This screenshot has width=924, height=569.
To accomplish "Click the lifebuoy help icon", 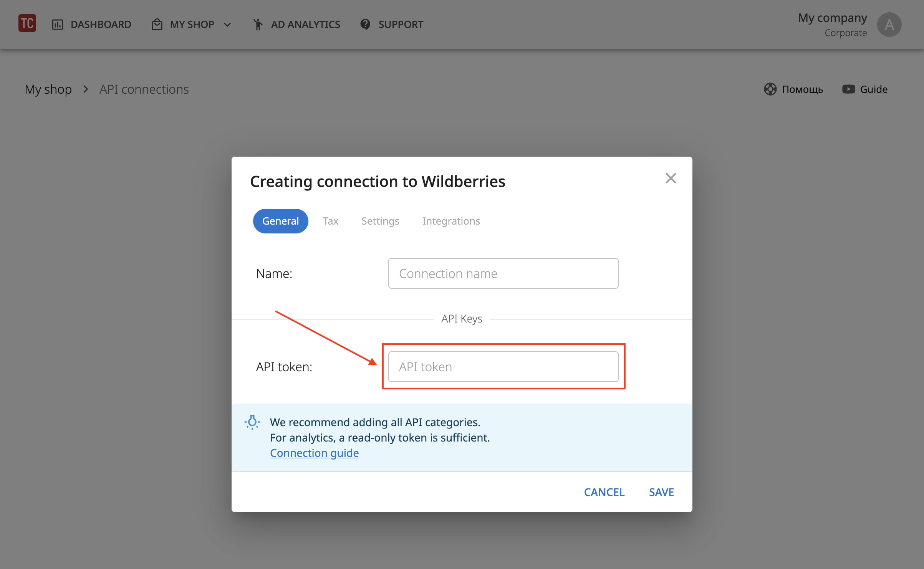I will [770, 89].
